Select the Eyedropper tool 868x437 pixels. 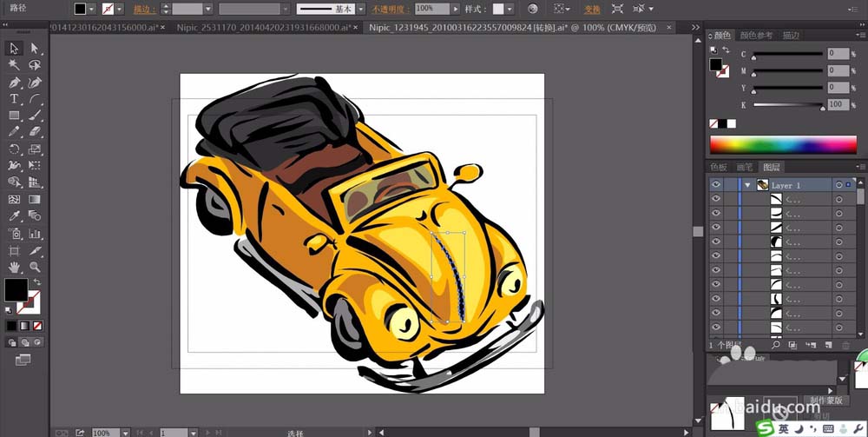(15, 215)
